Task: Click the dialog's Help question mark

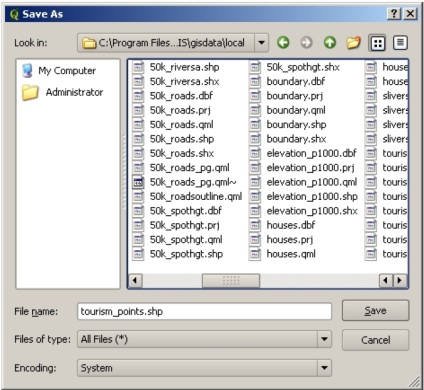Action: pos(394,14)
